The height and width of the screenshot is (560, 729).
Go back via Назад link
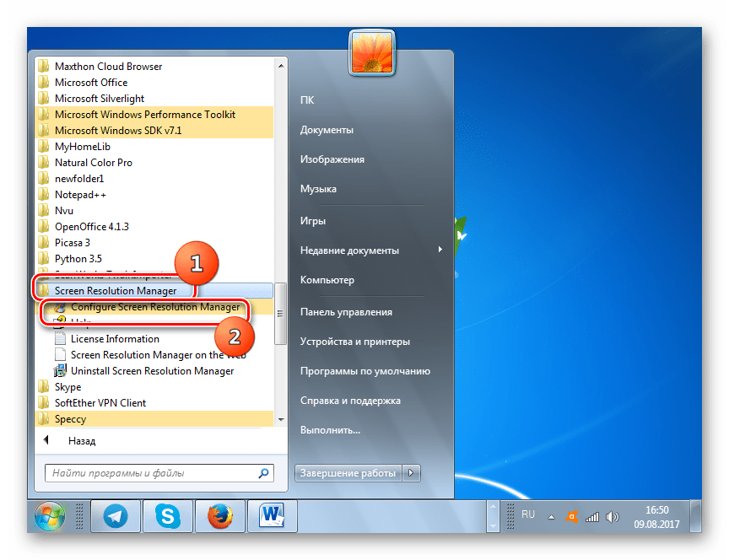(81, 440)
